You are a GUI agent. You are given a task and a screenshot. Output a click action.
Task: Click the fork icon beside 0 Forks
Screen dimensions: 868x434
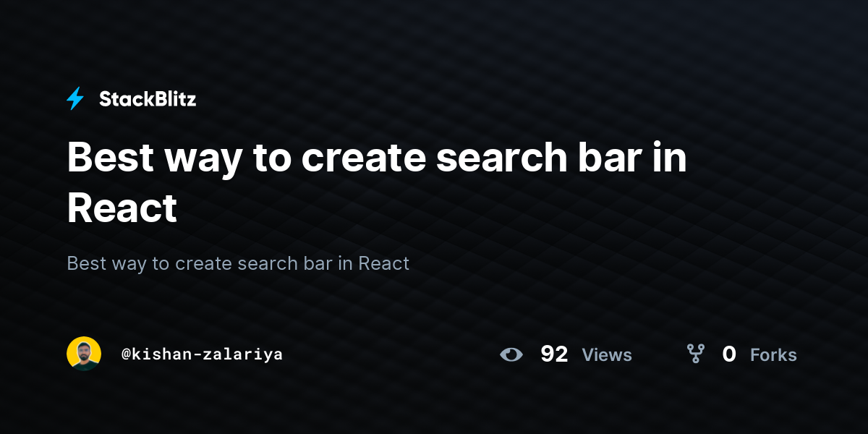click(695, 354)
